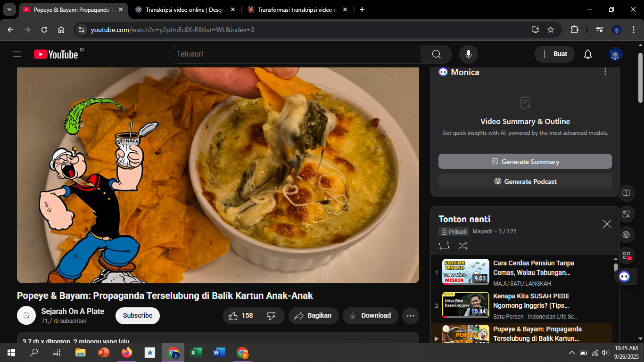This screenshot has width=644, height=362.
Task: Click the playlist panel scrollbar thumb
Action: (616, 267)
